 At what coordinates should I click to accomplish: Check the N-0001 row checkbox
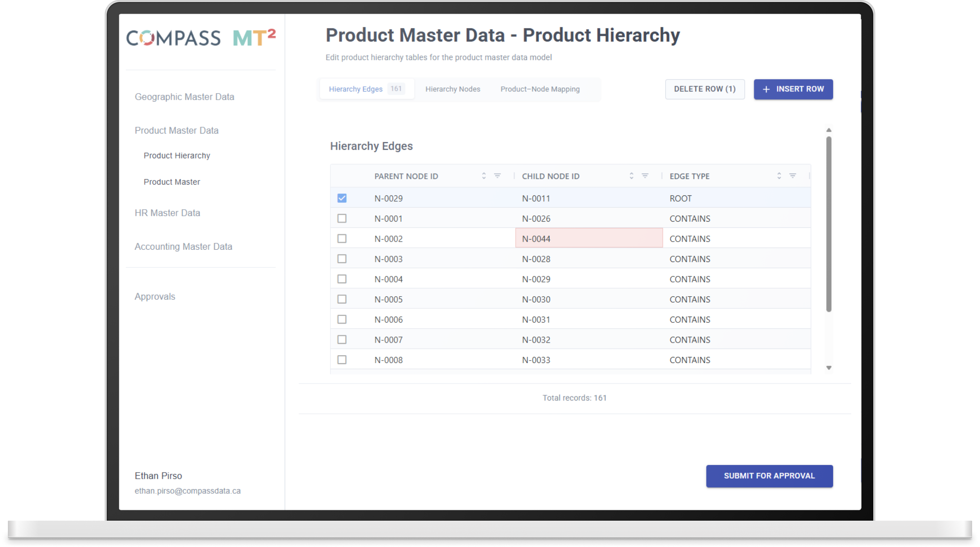[x=341, y=218]
